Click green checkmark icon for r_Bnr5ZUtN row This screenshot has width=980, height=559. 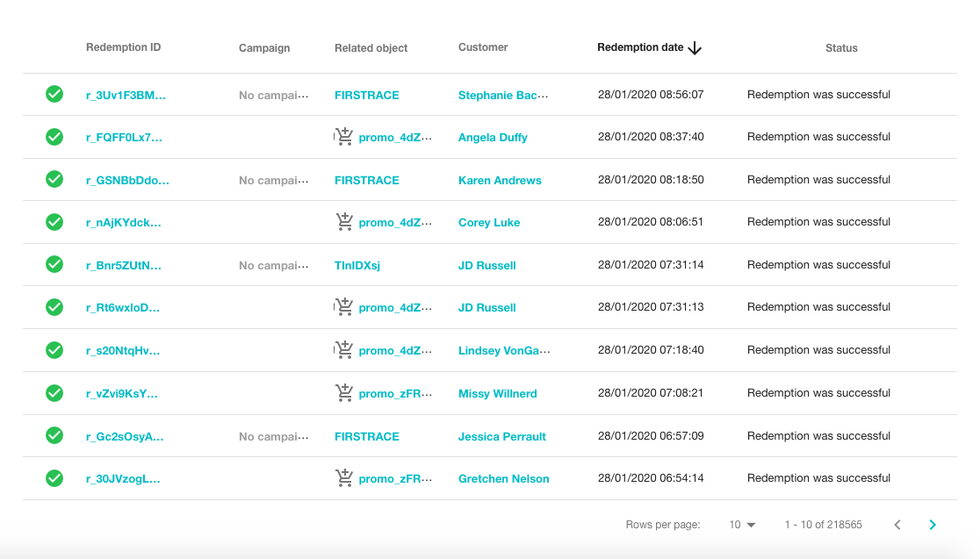(54, 264)
